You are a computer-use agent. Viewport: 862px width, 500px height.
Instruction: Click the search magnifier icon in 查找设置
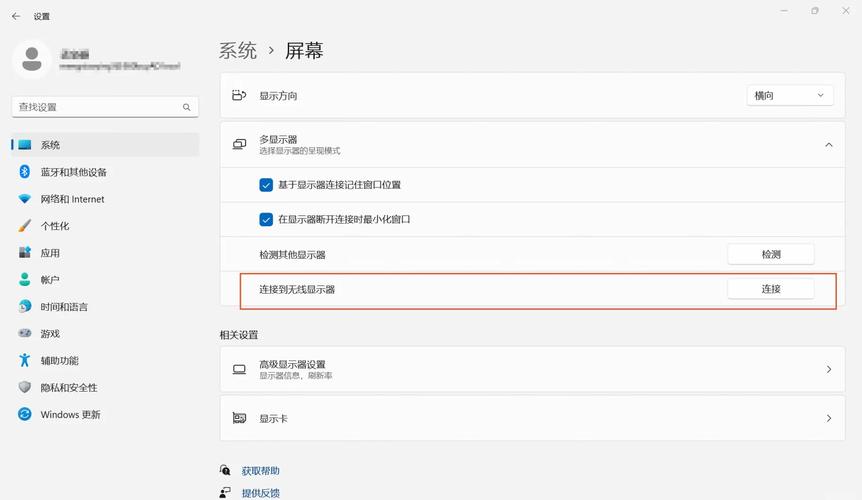(x=186, y=107)
